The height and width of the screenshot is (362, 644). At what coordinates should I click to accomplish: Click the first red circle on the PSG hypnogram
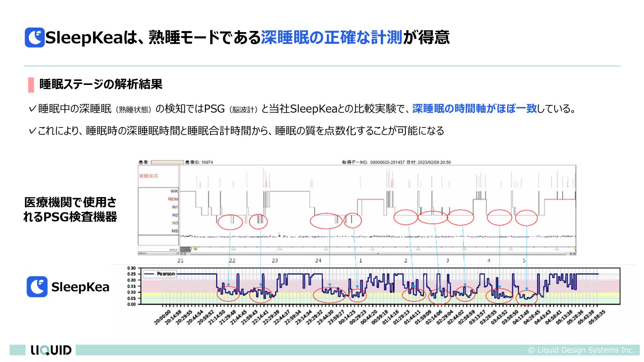click(x=230, y=222)
